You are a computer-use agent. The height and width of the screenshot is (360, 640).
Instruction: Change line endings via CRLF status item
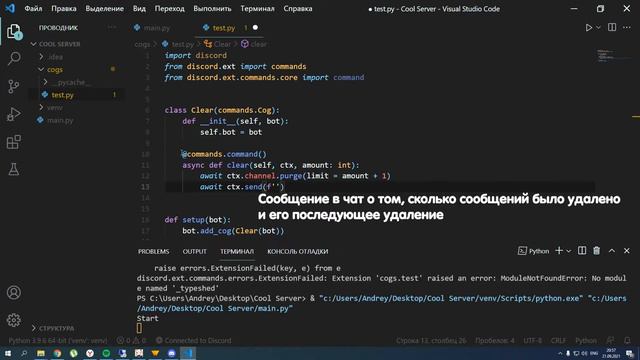(558, 340)
